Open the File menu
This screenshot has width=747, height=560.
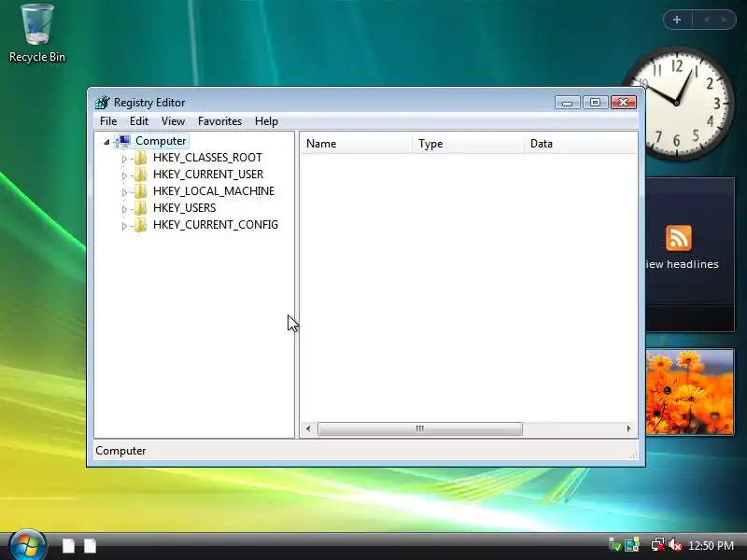tap(108, 121)
